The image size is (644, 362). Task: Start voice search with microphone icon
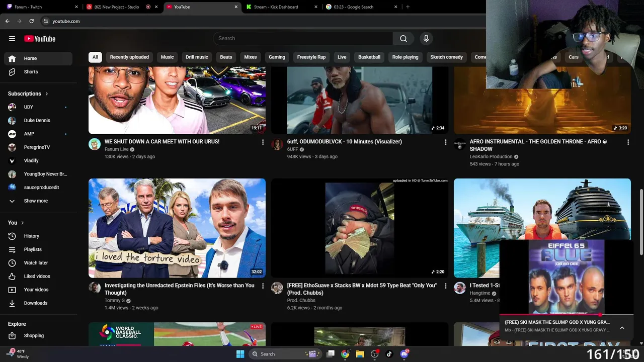pos(426,39)
